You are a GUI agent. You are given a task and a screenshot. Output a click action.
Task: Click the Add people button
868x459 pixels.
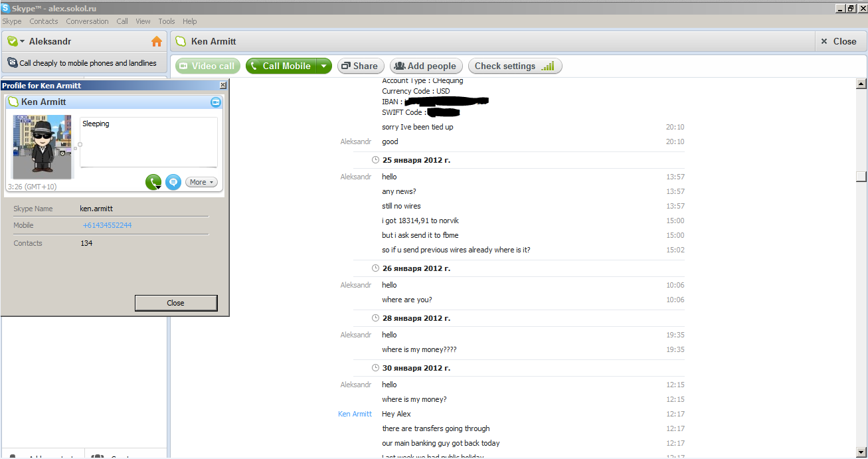coord(426,66)
